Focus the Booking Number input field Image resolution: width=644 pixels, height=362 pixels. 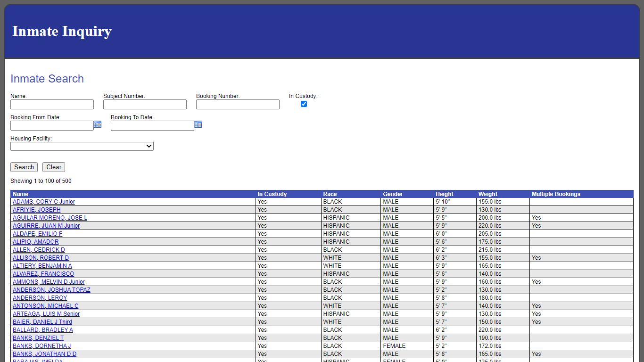click(x=238, y=104)
